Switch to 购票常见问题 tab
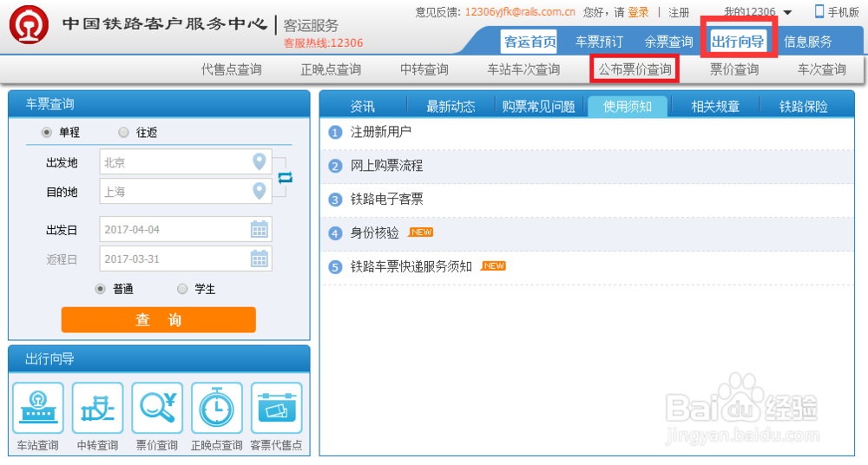The image size is (868, 465). click(x=539, y=107)
